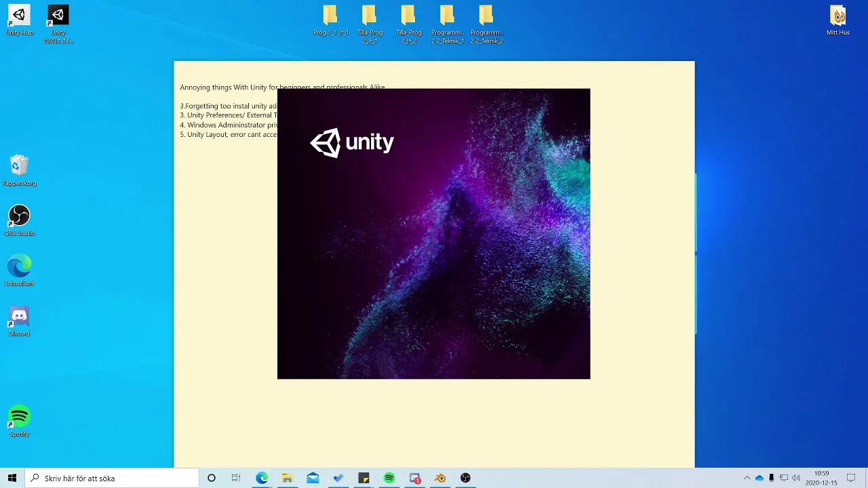Open the Mail app from the taskbar
This screenshot has width=868, height=488.
313,478
